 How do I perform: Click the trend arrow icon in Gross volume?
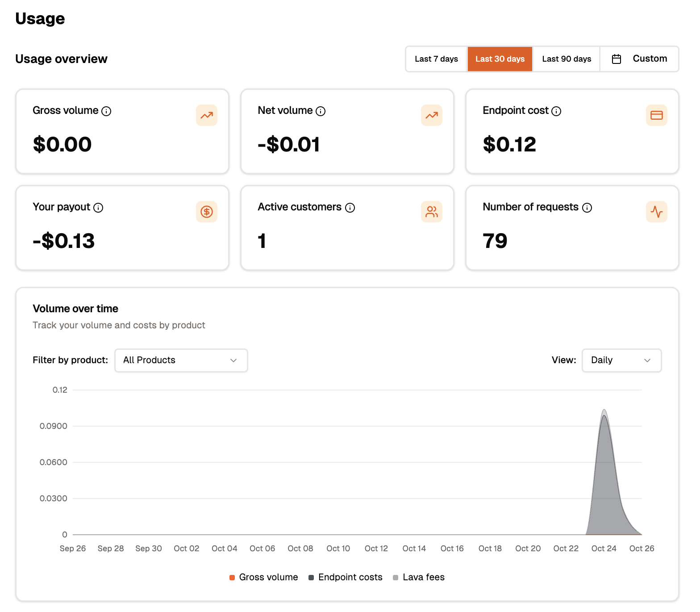[x=207, y=115]
